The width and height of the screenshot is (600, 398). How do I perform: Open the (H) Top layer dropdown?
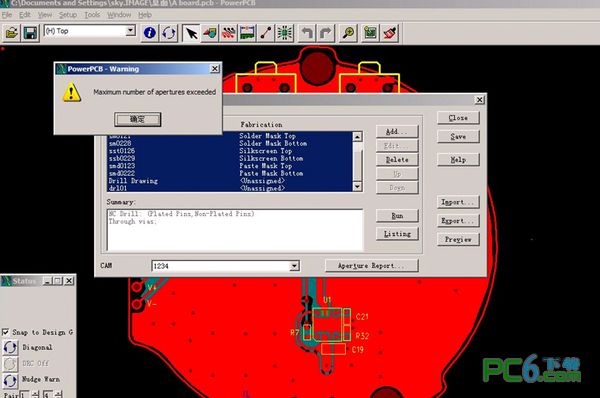coord(130,30)
